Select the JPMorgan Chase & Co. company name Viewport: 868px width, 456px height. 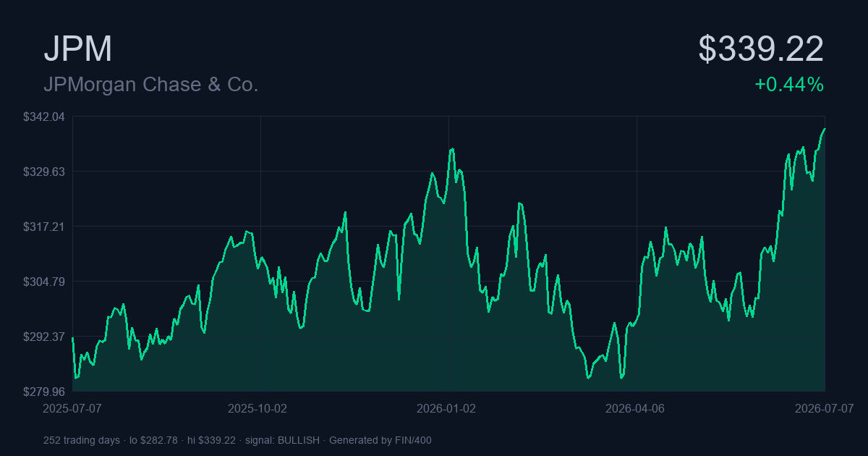point(151,85)
